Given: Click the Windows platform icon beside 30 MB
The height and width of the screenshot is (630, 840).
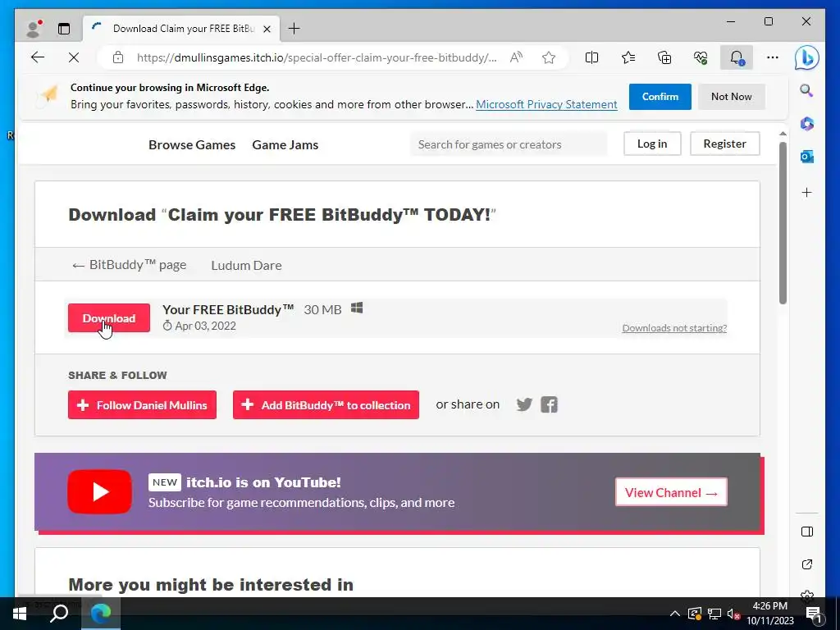Looking at the screenshot, I should 357,308.
